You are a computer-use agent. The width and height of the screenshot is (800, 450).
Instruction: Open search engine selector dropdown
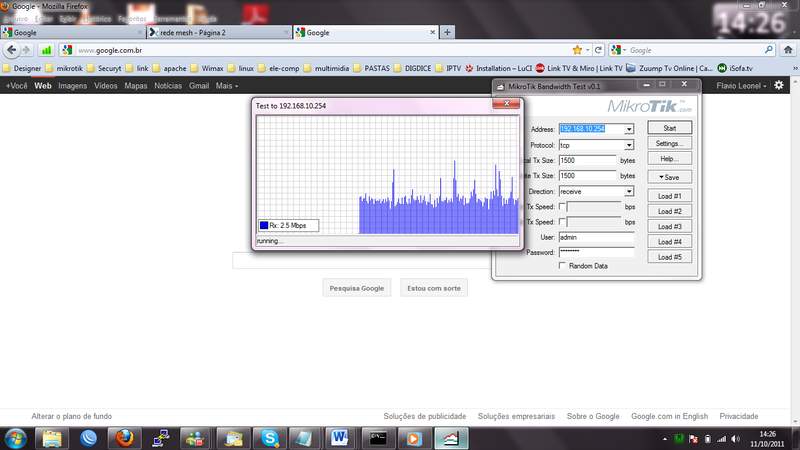618,50
